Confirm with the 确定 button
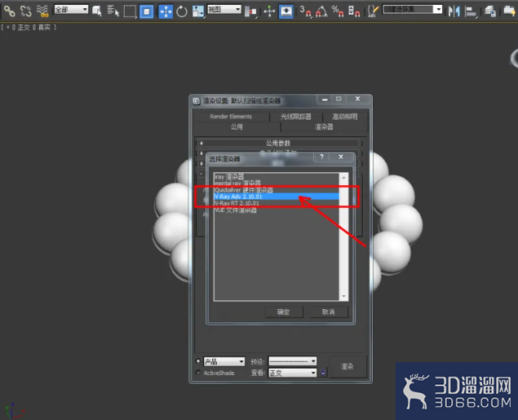 (x=284, y=312)
